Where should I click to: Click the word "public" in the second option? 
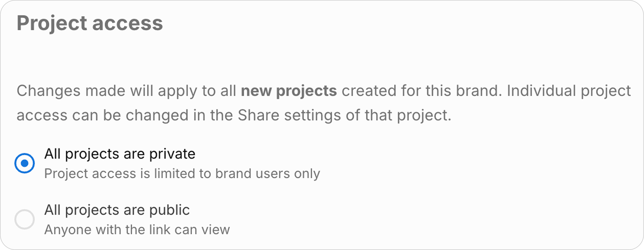pos(169,210)
